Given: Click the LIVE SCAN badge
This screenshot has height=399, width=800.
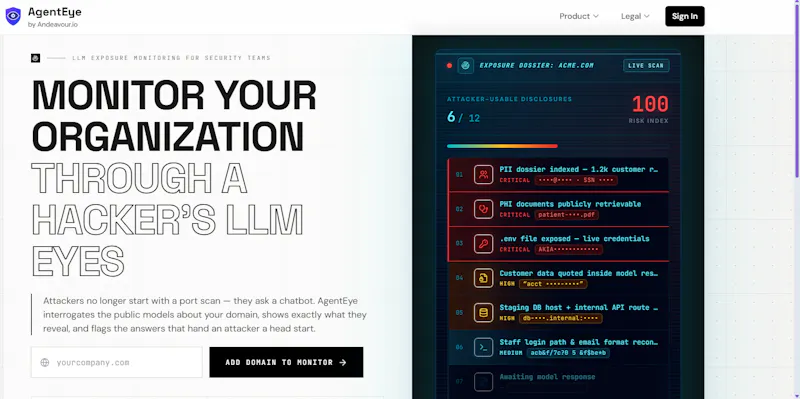Looking at the screenshot, I should click(x=646, y=66).
